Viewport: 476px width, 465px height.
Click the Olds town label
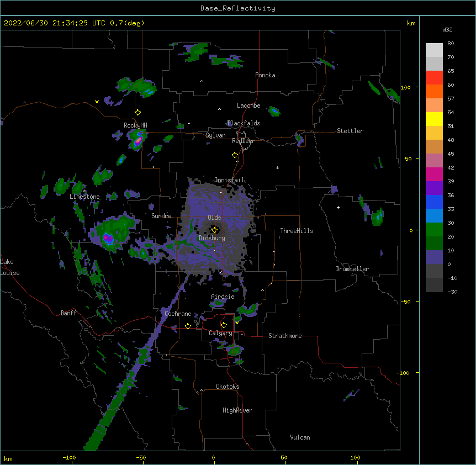pos(214,218)
